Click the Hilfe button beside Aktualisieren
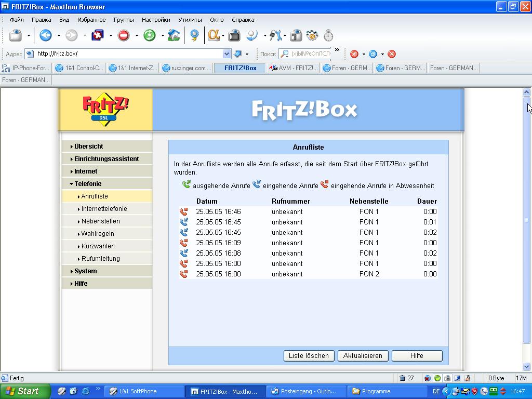This screenshot has width=532, height=399. [x=417, y=355]
